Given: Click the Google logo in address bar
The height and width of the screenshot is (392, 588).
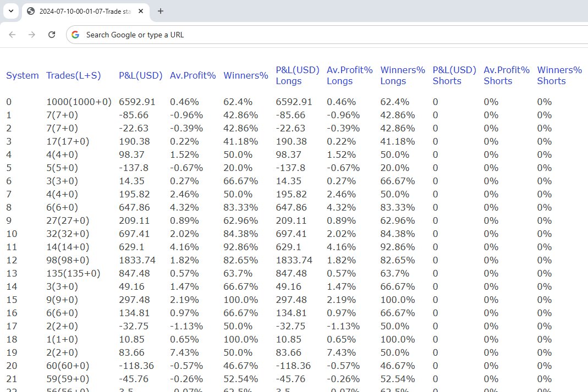Looking at the screenshot, I should 75,35.
